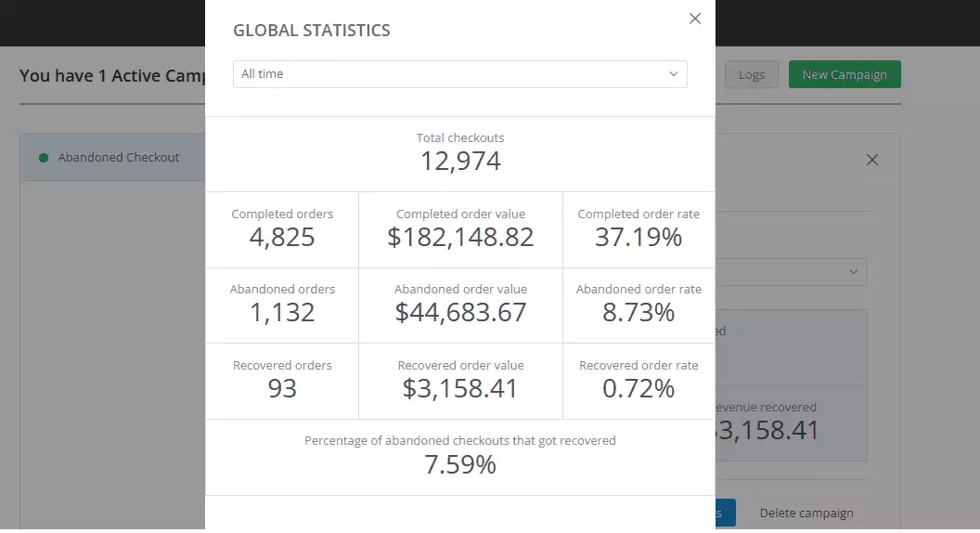Click the green active status dot
This screenshot has height=533, width=980.
pos(44,158)
